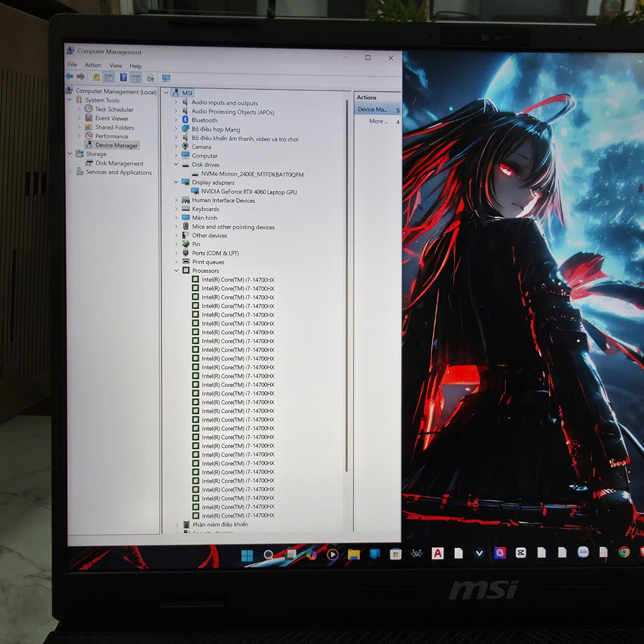Click the Performance gauge icon
The height and width of the screenshot is (644, 644).
tap(89, 136)
